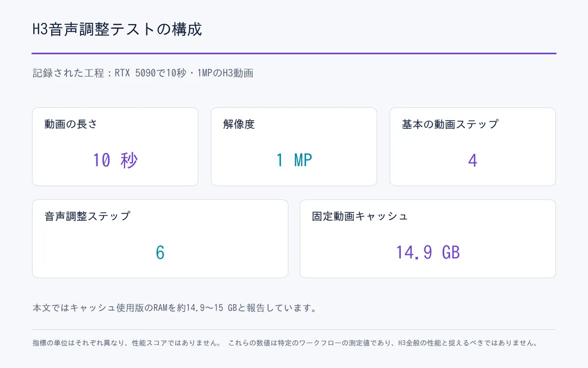Select the 動画の長さ card label
The image size is (588, 368).
point(71,124)
